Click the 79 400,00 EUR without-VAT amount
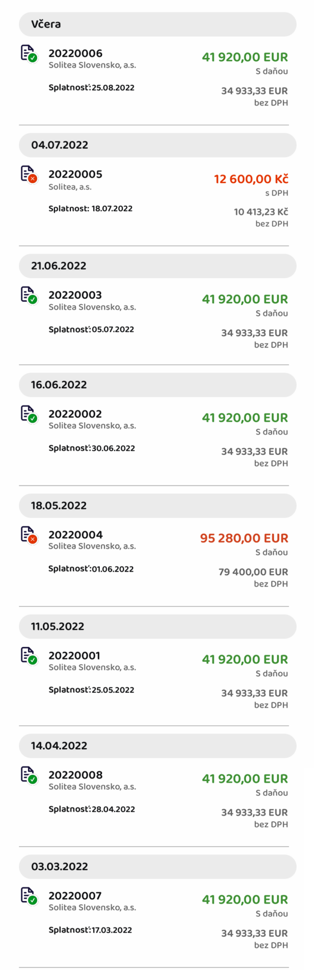This screenshot has width=314, height=980. click(x=253, y=572)
